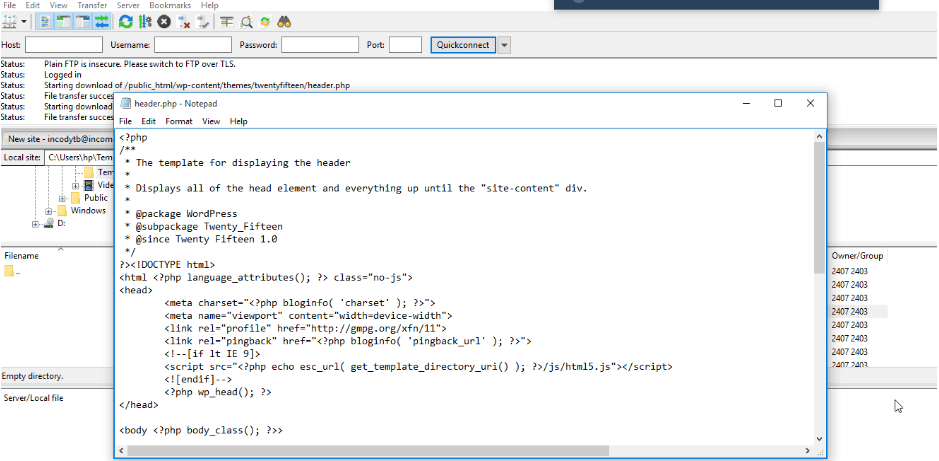The image size is (939, 461).
Task: Open FileZilla View menu
Action: (59, 5)
